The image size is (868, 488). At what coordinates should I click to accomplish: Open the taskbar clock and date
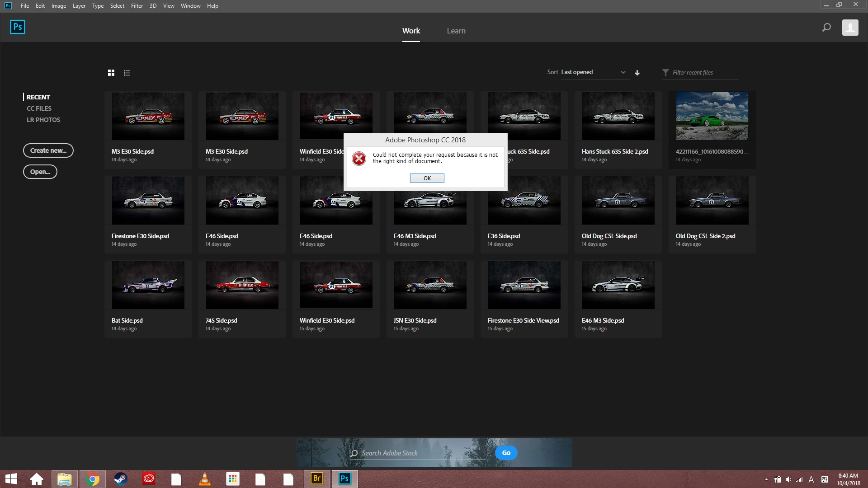848,479
